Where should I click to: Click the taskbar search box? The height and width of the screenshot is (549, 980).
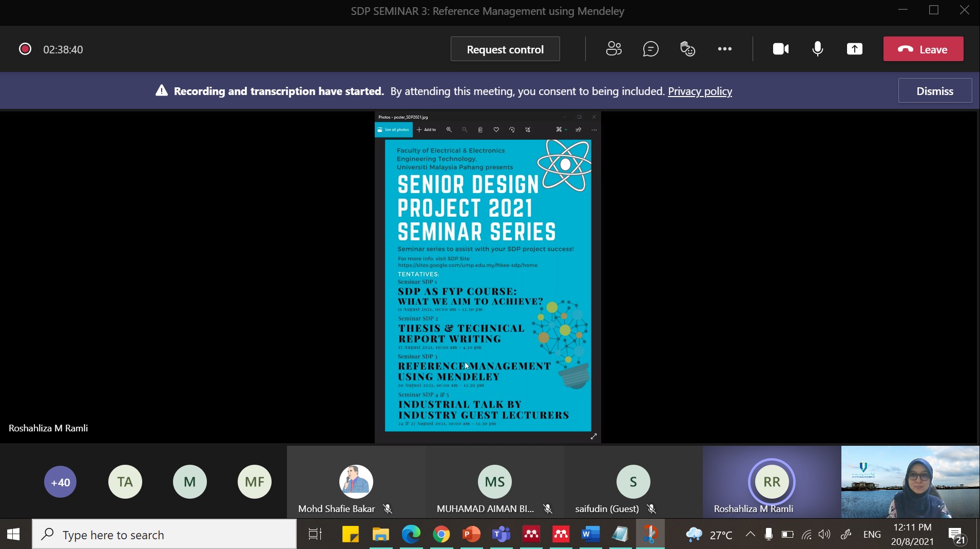(164, 534)
